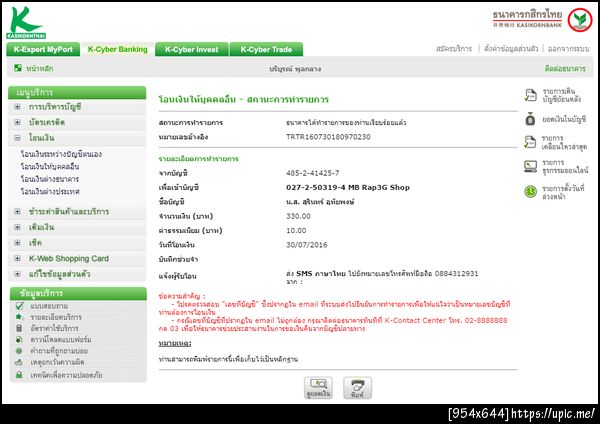The width and height of the screenshot is (600, 424).
Task: Select โอนเงินต่างประเทศ submenu item
Action: (x=50, y=191)
